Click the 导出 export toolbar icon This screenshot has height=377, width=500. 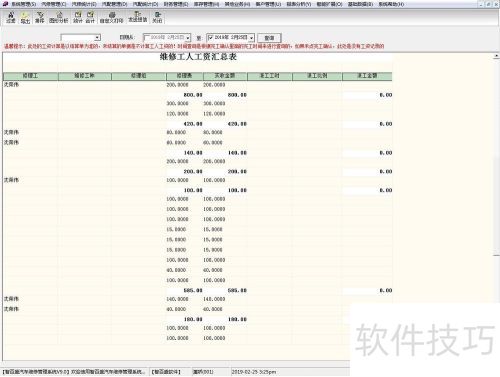tap(25, 17)
